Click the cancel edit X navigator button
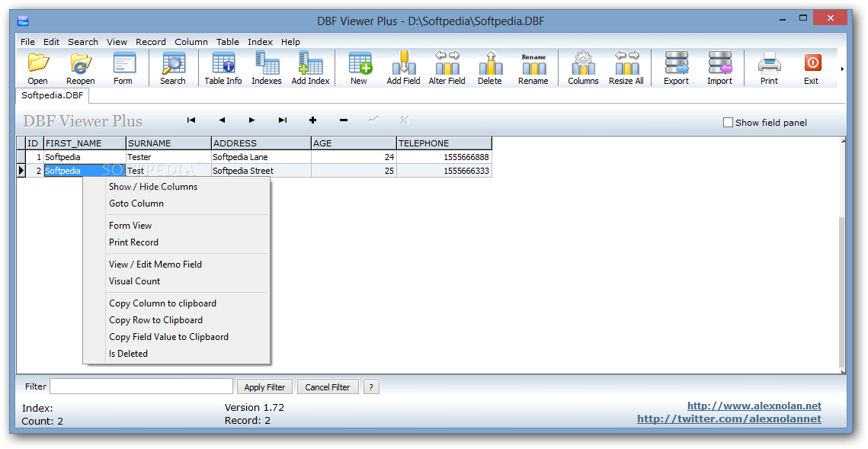 pos(404,120)
